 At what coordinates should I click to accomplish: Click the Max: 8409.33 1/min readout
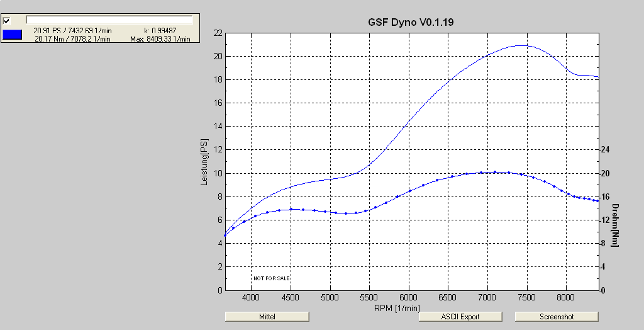click(x=164, y=39)
